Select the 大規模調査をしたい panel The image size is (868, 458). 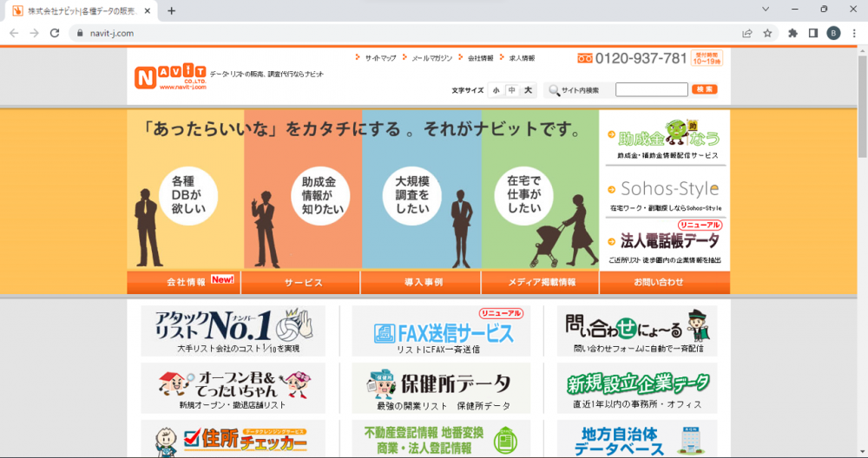pos(421,190)
